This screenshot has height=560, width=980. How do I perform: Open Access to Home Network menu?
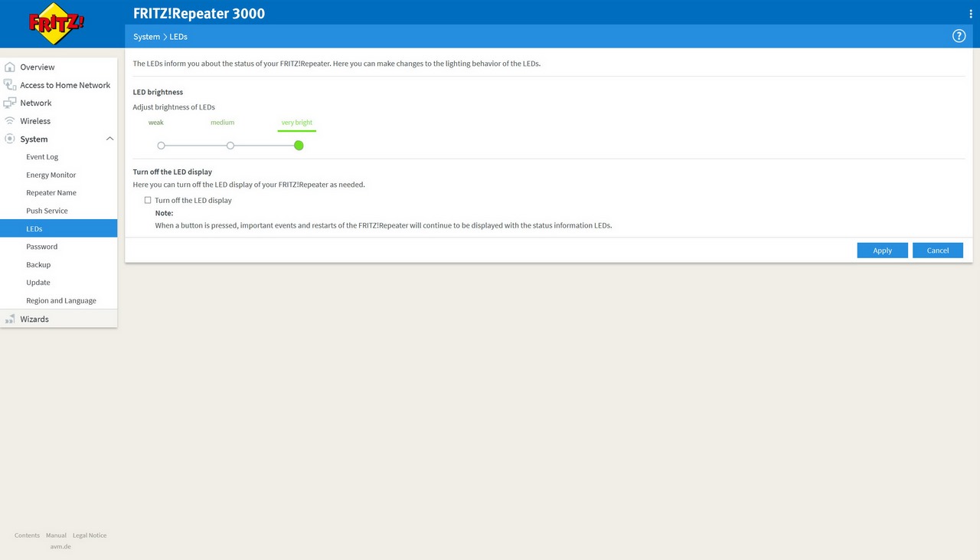point(59,85)
